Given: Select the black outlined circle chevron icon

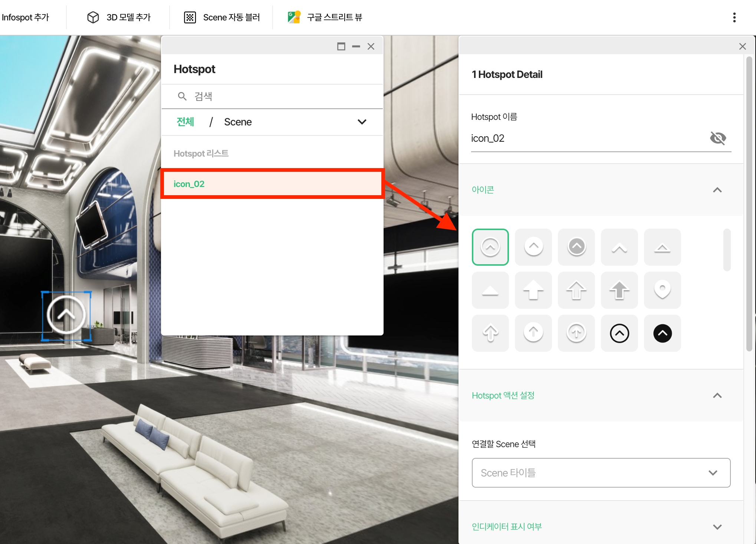Looking at the screenshot, I should click(619, 333).
